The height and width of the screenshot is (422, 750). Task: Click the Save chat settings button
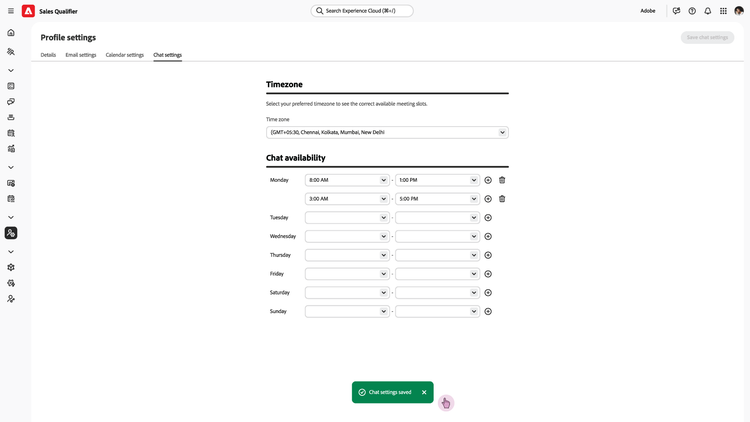[x=707, y=37]
